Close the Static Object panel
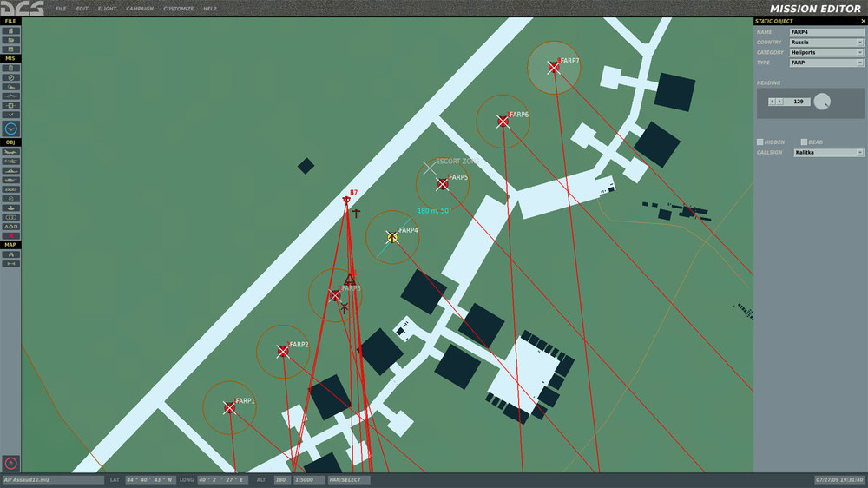The height and width of the screenshot is (488, 868). click(863, 21)
